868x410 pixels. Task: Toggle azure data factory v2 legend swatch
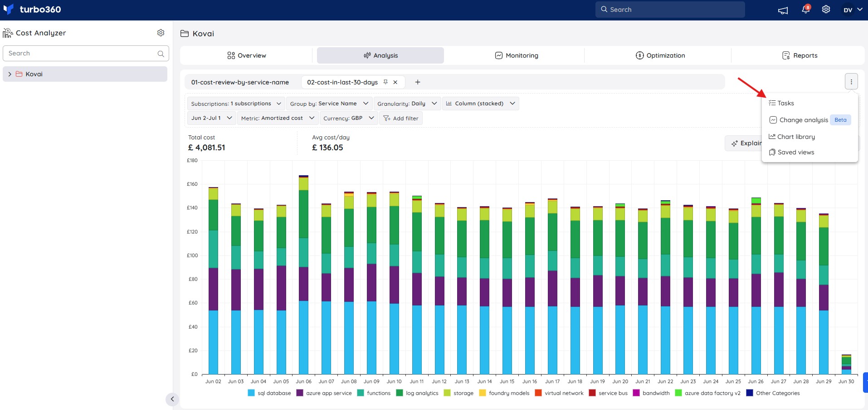tap(678, 393)
